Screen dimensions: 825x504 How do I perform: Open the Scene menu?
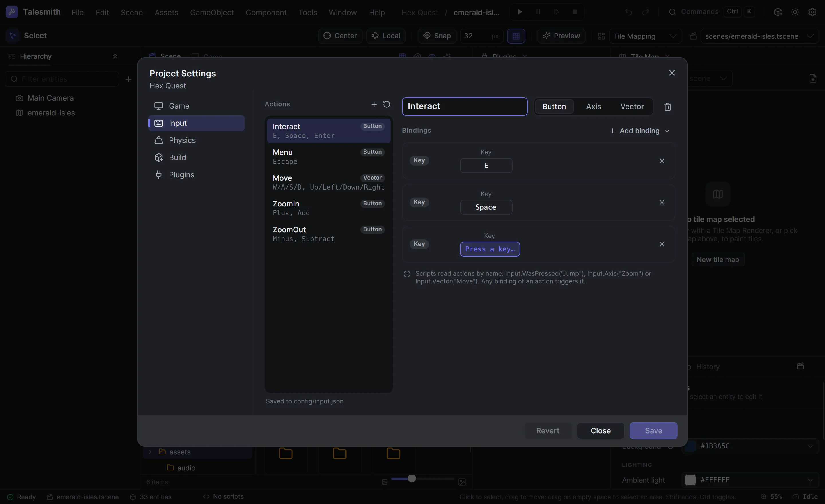click(x=131, y=12)
